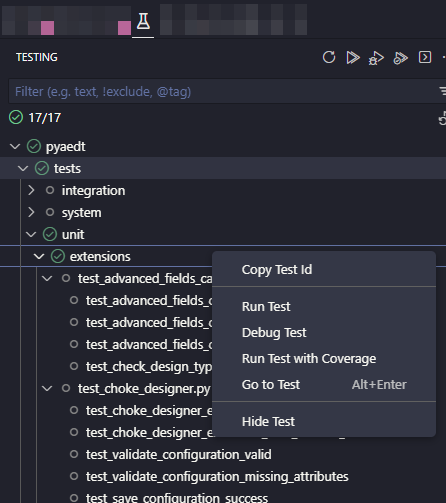This screenshot has height=503, width=446.
Task: Select the pyaedt tree row
Action: [x=223, y=146]
